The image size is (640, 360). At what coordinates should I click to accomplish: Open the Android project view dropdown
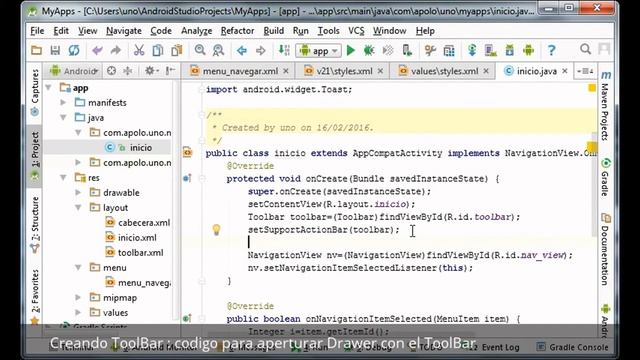tap(74, 71)
